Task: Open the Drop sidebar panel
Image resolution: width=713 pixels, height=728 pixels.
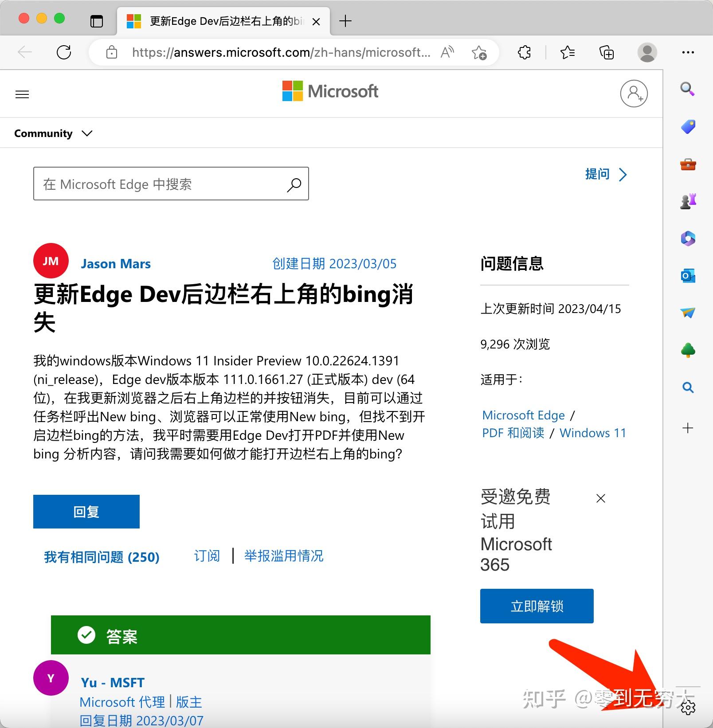Action: pos(687,313)
